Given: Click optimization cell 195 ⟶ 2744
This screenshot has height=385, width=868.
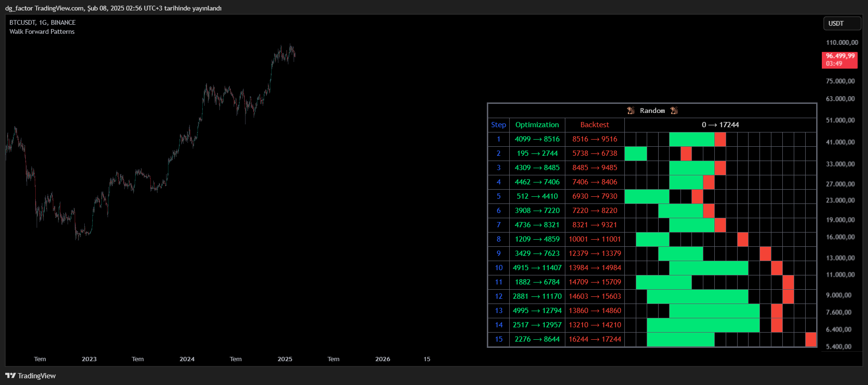Looking at the screenshot, I should pos(537,153).
